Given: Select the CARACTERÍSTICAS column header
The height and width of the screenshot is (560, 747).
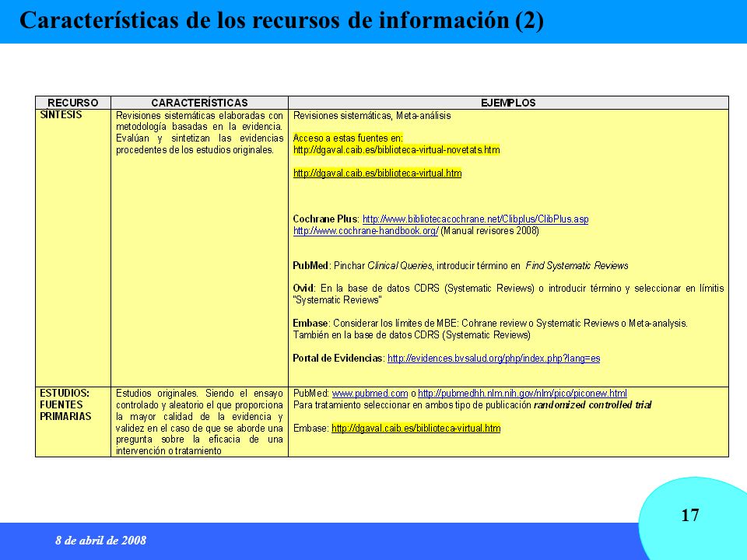Looking at the screenshot, I should [x=200, y=103].
